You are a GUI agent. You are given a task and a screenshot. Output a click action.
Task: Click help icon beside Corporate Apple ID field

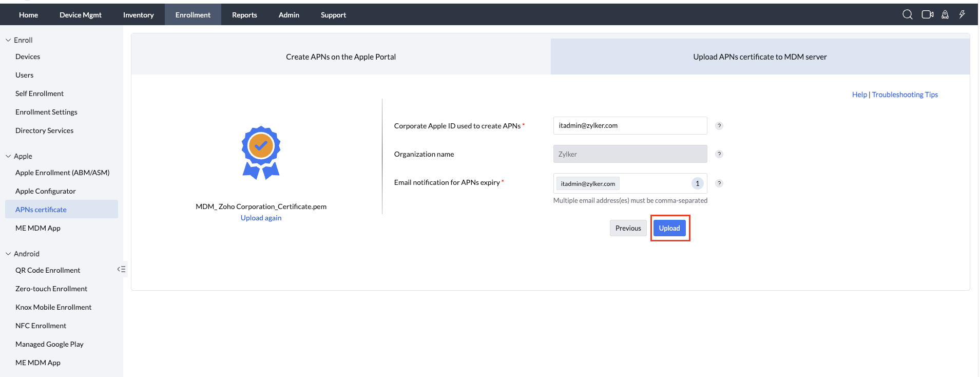(719, 126)
